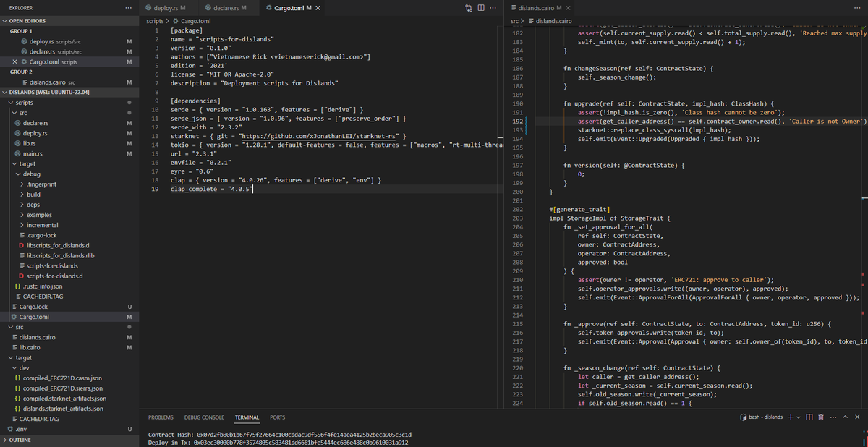This screenshot has height=447, width=868.
Task: Open dislands.starknet_artifacts.json file
Action: click(69, 408)
